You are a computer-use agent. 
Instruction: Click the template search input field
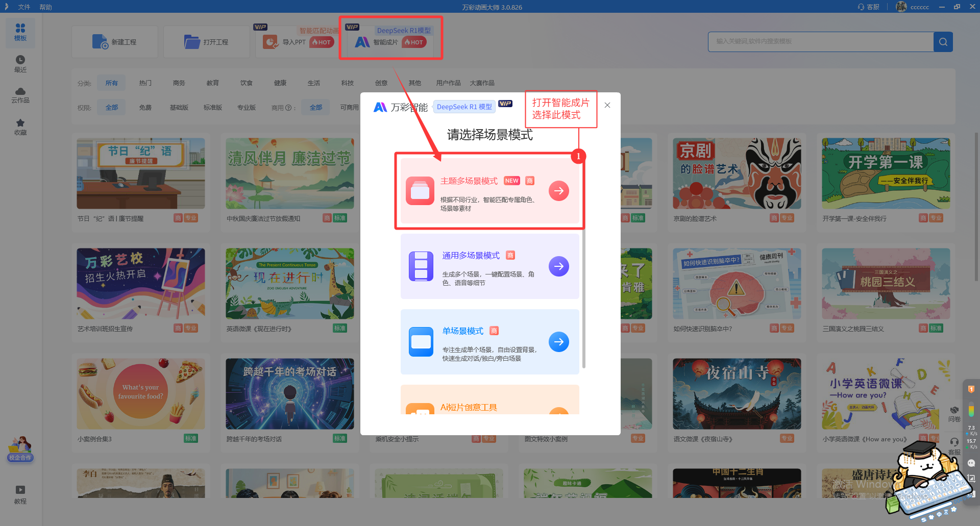click(x=820, y=42)
